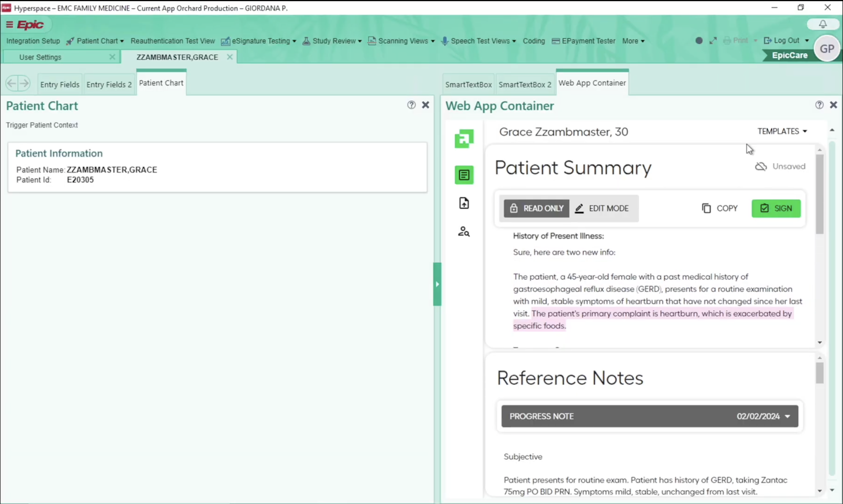
Task: Open EPayment Tester
Action: pyautogui.click(x=583, y=41)
